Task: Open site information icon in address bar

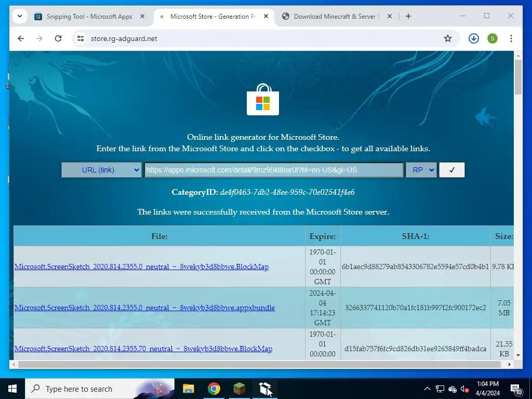Action: [81, 38]
